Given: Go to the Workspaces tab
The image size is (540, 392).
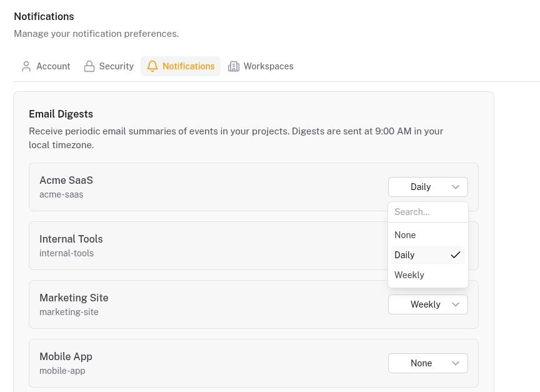Looking at the screenshot, I should 261,66.
